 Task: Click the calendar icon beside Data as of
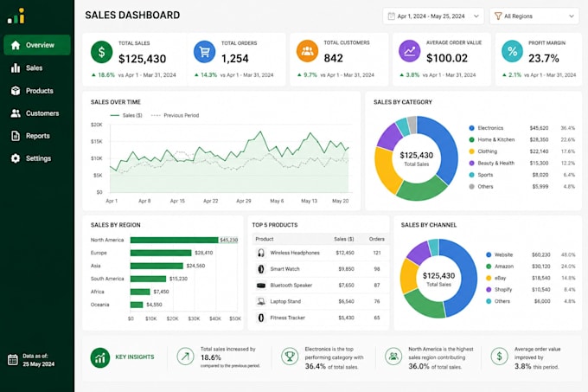tap(13, 360)
